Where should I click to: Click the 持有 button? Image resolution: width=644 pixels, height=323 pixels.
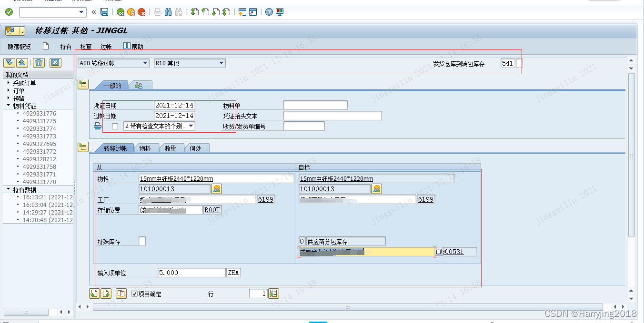[66, 47]
